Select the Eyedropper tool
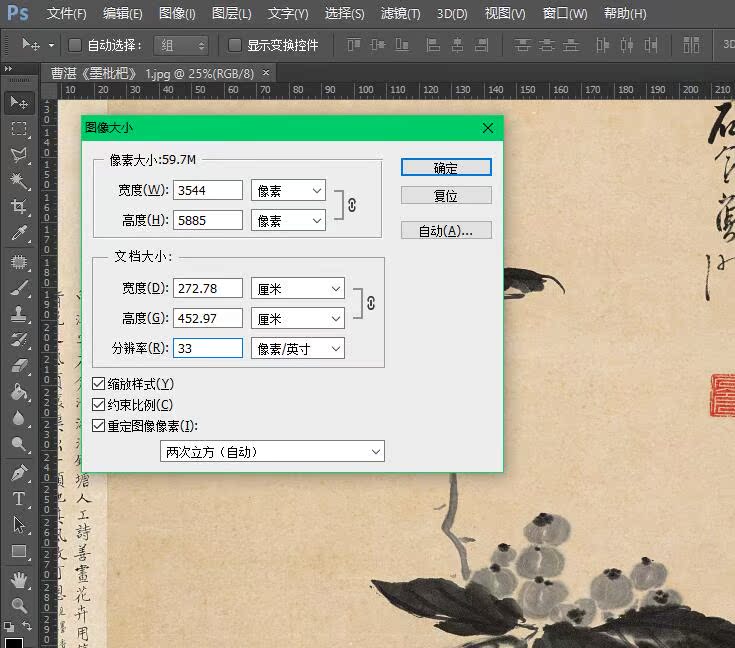Screen dimensions: 735x648 click(x=19, y=233)
